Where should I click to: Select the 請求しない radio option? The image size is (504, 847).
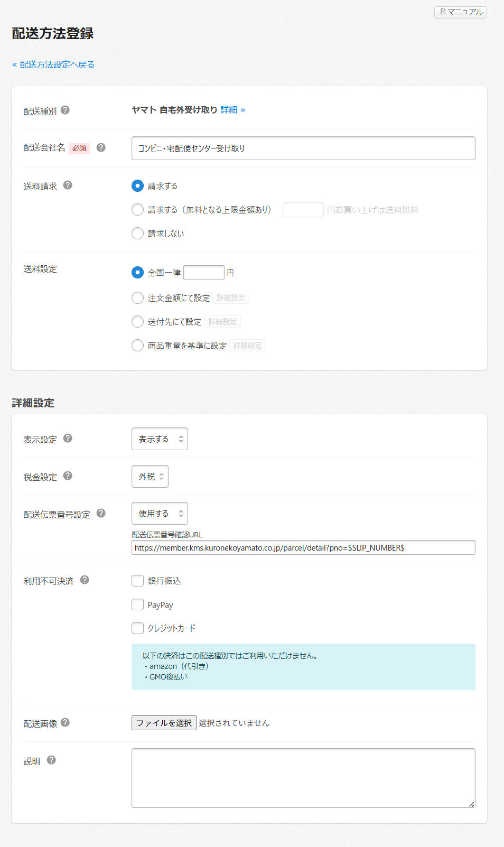pyautogui.click(x=137, y=234)
